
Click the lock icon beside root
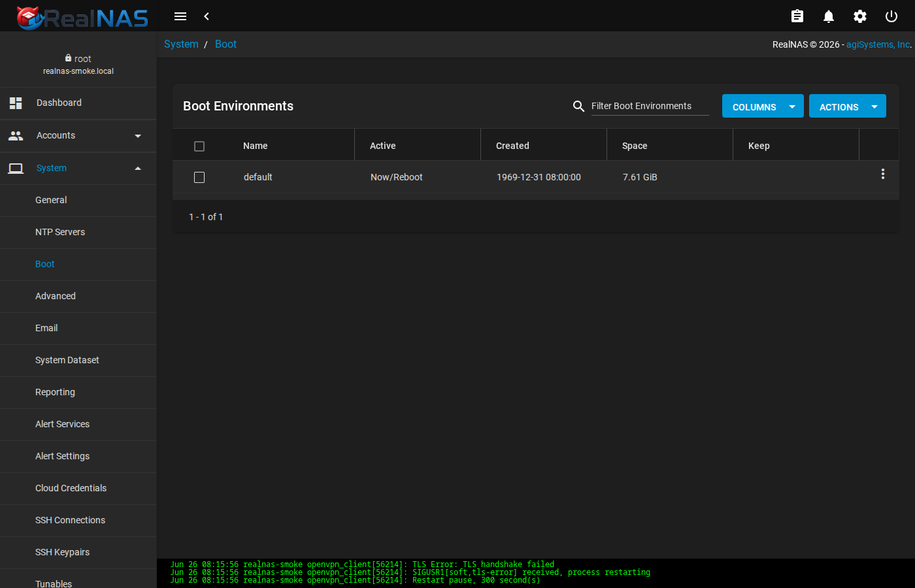click(68, 58)
